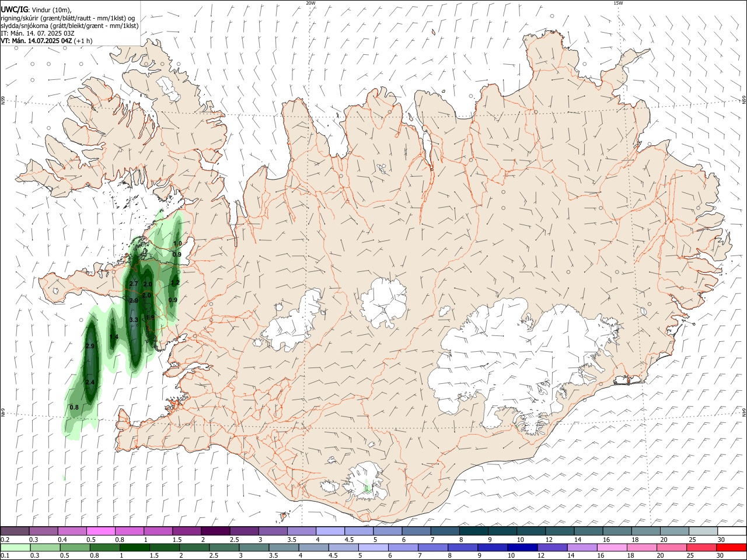Click the 3.3 precipitation value on the map

tap(134, 320)
